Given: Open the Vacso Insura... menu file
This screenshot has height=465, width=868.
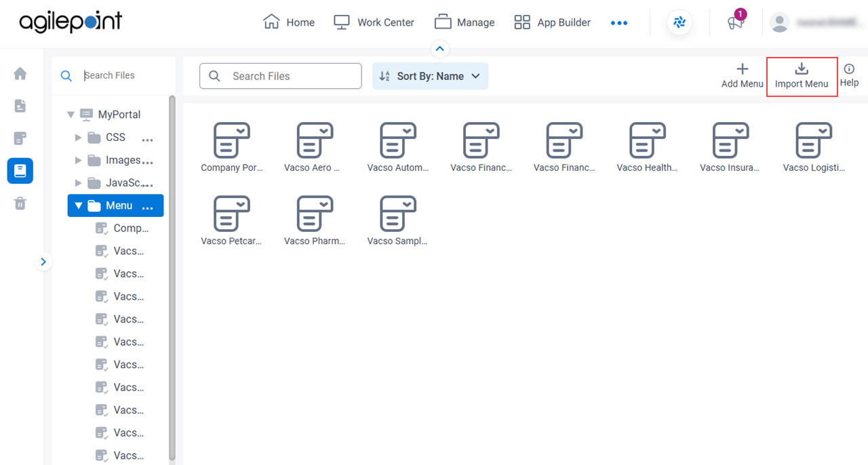Looking at the screenshot, I should [x=731, y=148].
